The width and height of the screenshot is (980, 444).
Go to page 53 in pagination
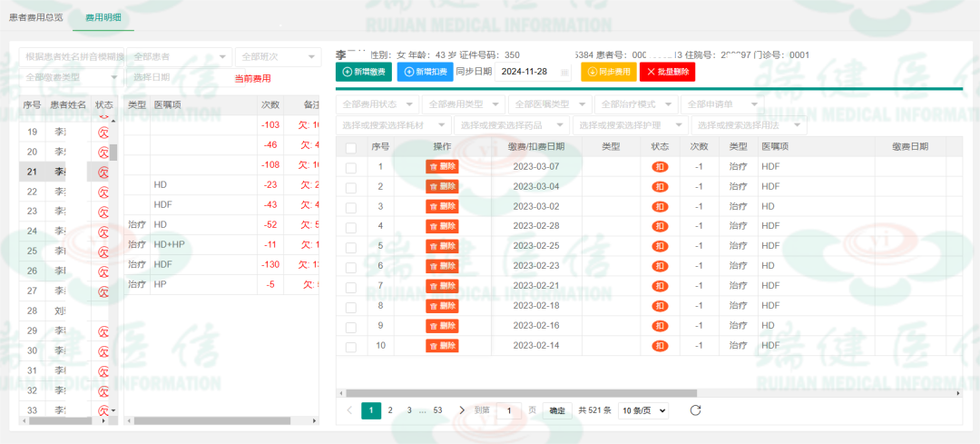coord(437,410)
